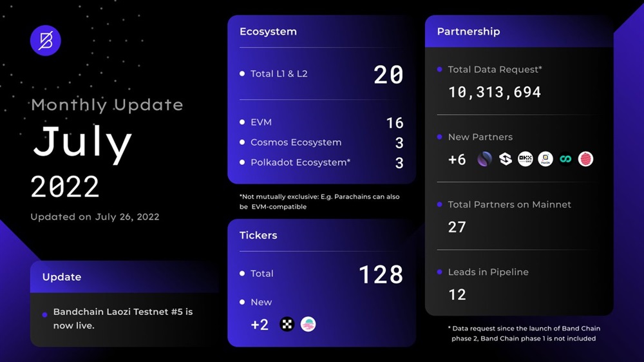Click the OKX partner logo
Viewport: 644px width, 362px height.
[526, 159]
